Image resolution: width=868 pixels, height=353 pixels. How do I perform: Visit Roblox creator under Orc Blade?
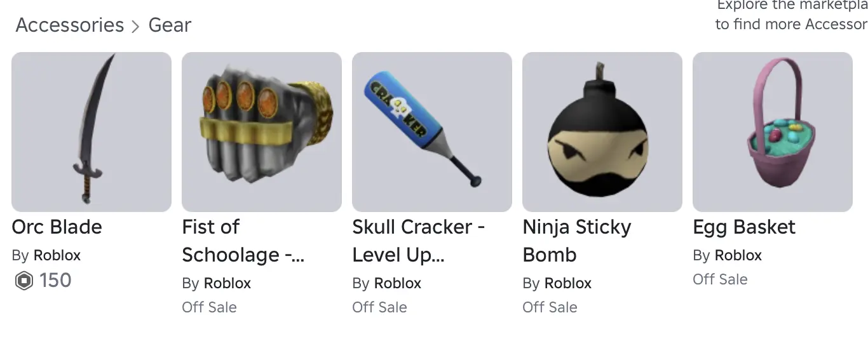click(x=57, y=255)
